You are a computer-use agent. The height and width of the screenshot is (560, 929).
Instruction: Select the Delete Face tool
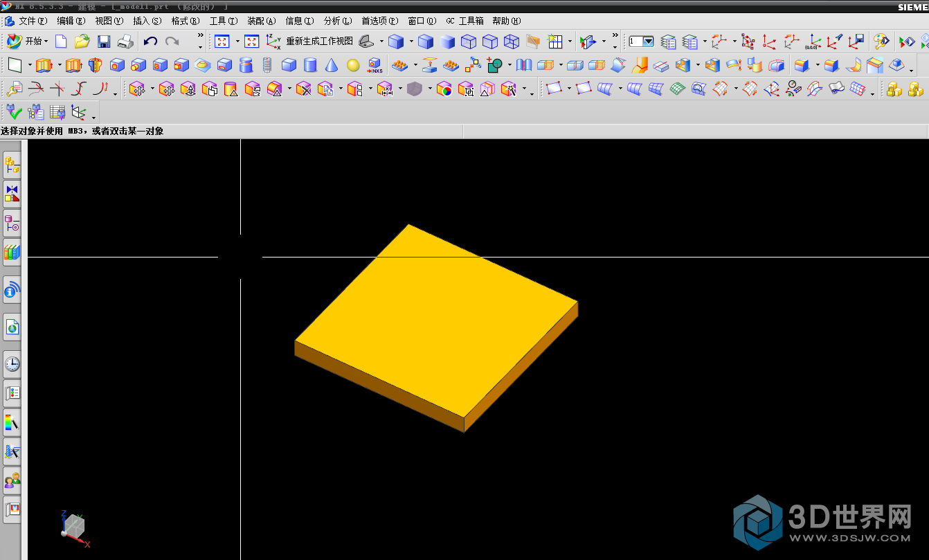pos(303,89)
